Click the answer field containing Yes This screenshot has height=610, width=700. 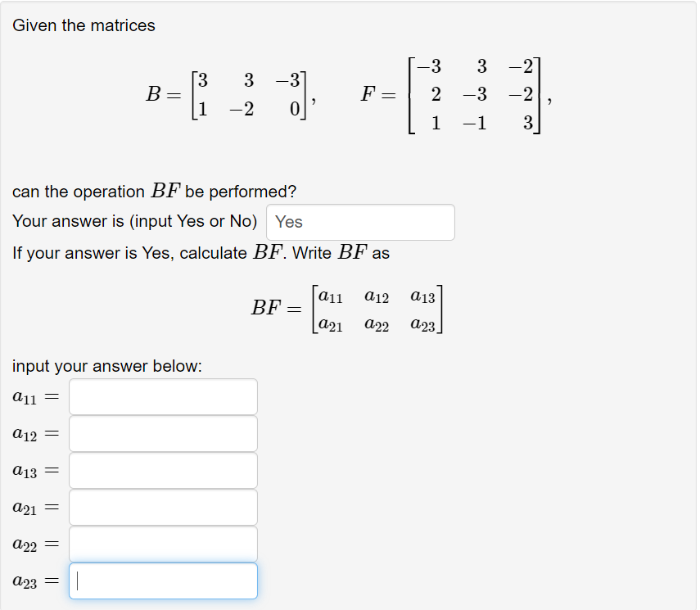(x=360, y=222)
